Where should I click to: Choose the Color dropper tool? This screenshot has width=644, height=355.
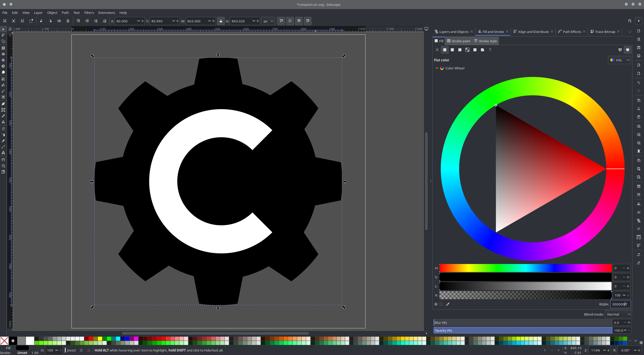[x=3, y=116]
